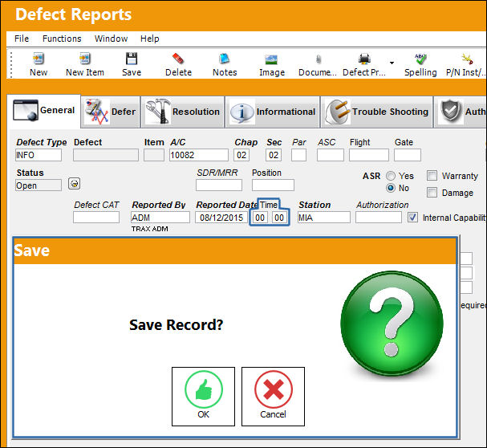Open the Documents paperclip icon
The width and height of the screenshot is (487, 448).
[319, 59]
